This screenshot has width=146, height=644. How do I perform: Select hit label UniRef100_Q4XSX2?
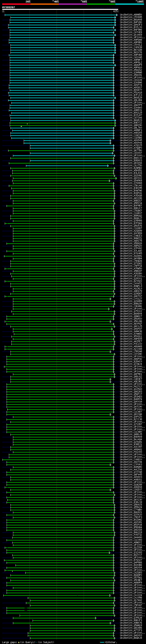[x=131, y=178]
